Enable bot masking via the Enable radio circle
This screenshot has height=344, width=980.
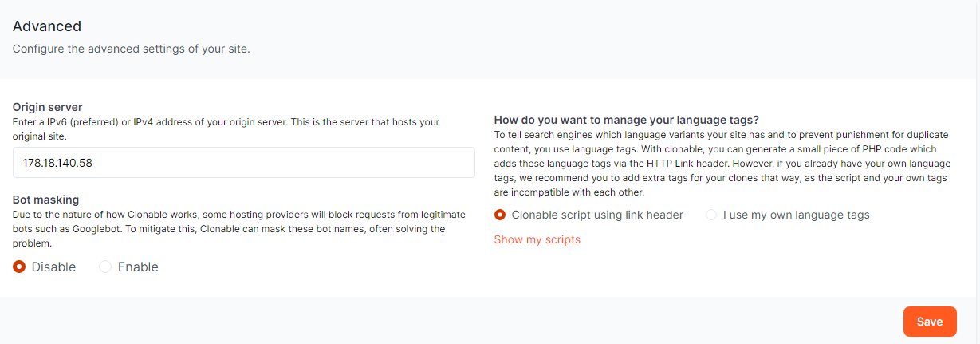click(105, 267)
